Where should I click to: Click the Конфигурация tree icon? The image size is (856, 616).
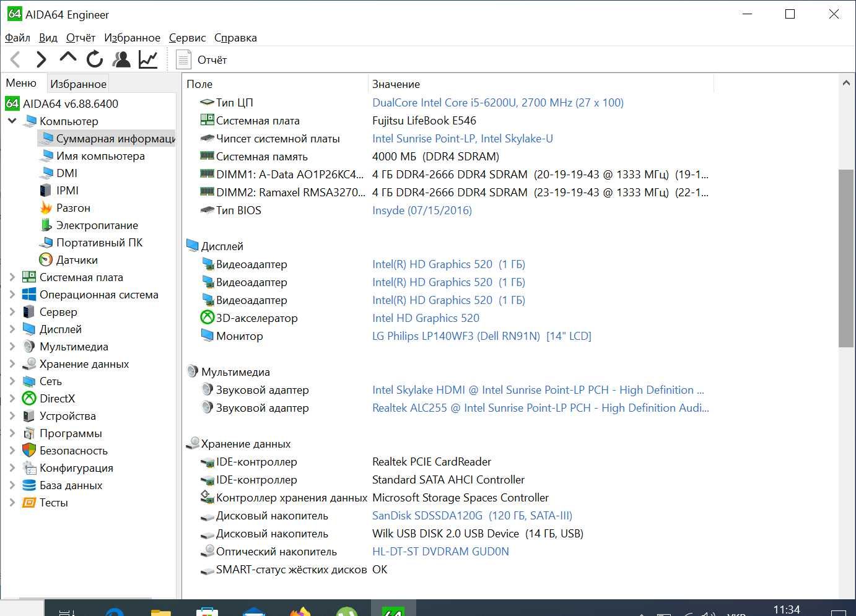[x=29, y=468]
